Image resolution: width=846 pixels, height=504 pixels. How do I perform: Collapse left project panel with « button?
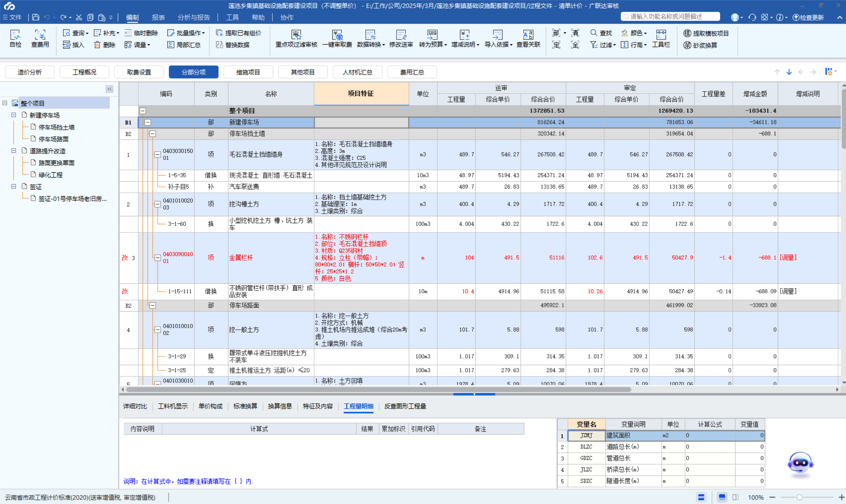(110, 89)
